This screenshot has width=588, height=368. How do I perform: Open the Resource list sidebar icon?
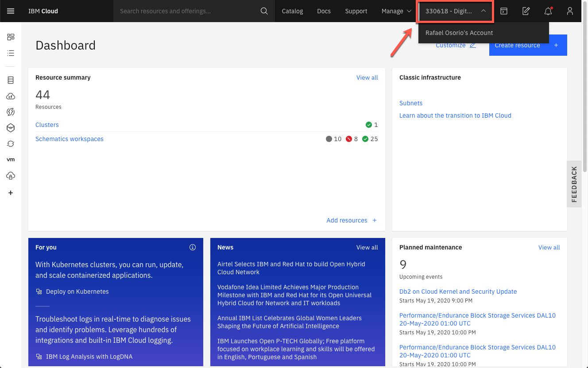(11, 53)
